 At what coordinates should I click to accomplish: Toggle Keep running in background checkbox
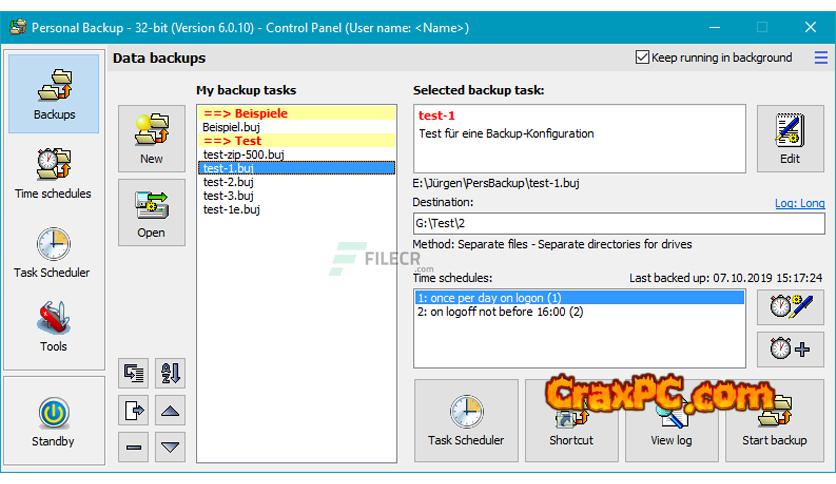(x=642, y=57)
